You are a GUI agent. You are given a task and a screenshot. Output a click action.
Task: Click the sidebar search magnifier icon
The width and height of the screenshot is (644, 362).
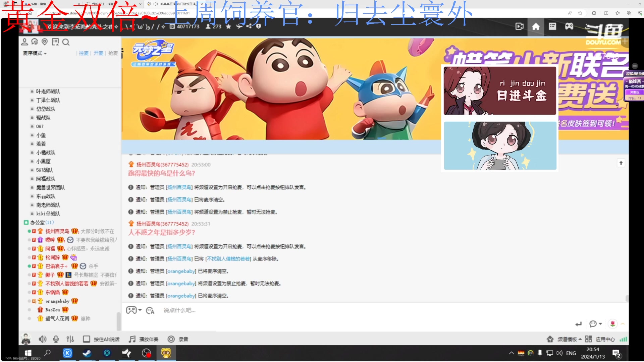[x=66, y=42]
